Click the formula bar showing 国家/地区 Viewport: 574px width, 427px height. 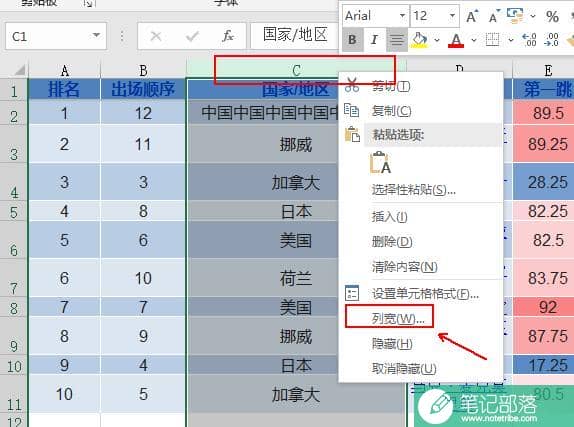coord(295,36)
